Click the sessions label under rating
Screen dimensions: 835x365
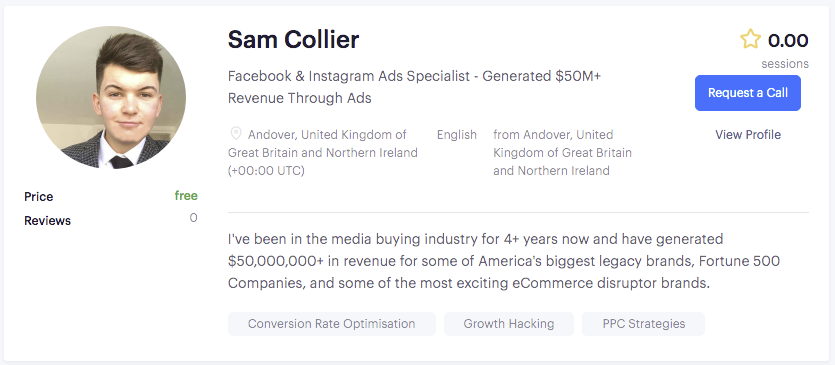click(x=785, y=64)
